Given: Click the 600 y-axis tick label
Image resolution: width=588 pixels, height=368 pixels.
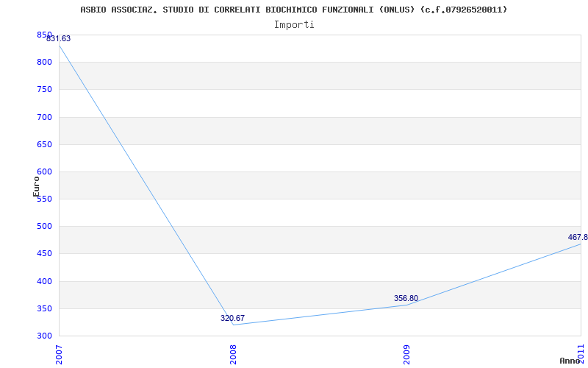Looking at the screenshot, I should (44, 172).
